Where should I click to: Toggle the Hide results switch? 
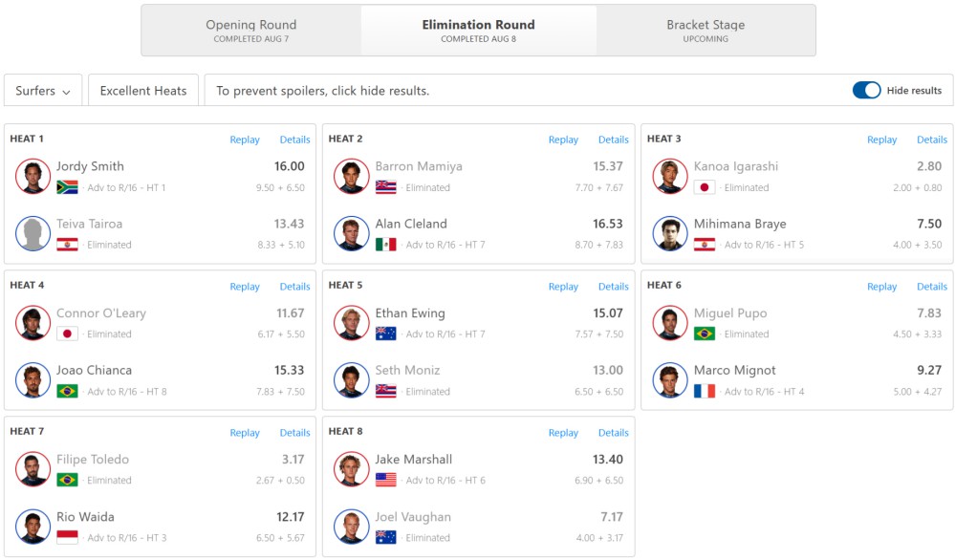point(866,90)
